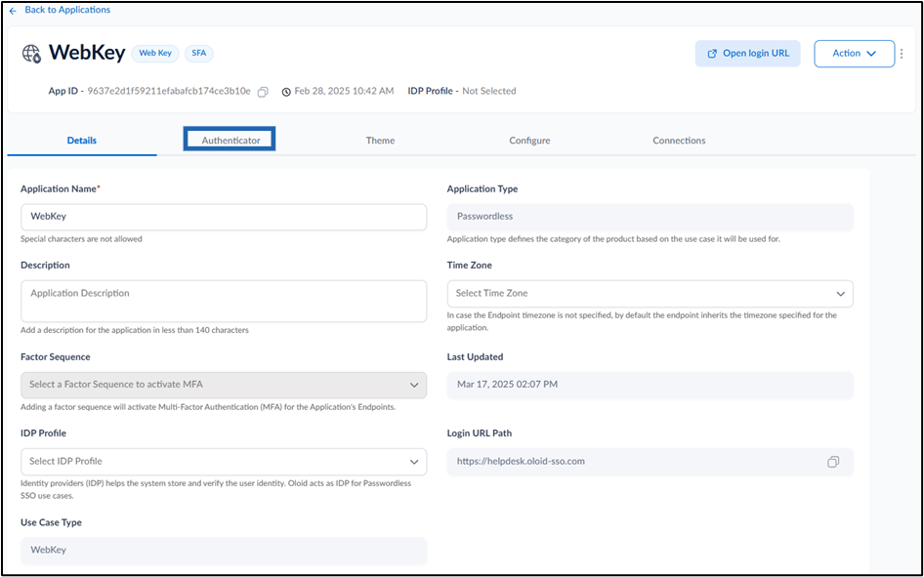Switch to the Details tab
Screen dimensions: 924x577
[82, 141]
